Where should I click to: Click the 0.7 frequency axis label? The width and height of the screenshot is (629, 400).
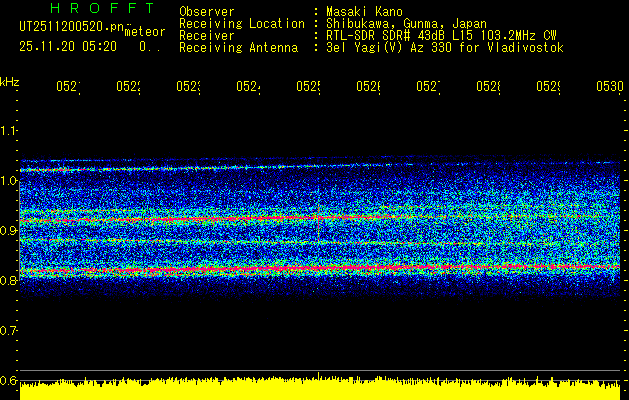click(8, 331)
